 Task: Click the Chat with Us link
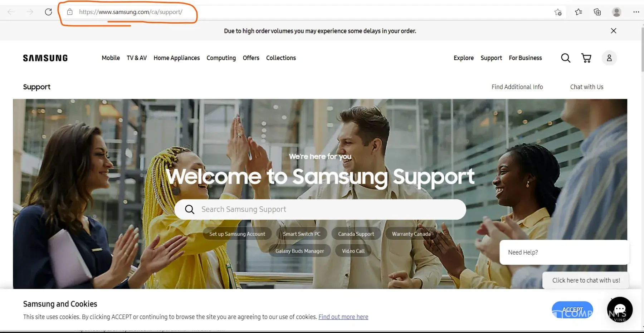coord(587,87)
